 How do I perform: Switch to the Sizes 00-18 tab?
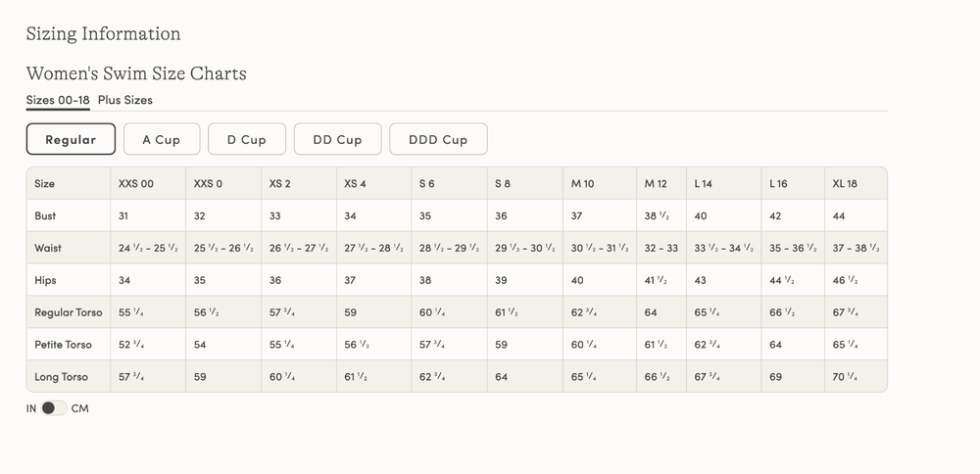58,100
